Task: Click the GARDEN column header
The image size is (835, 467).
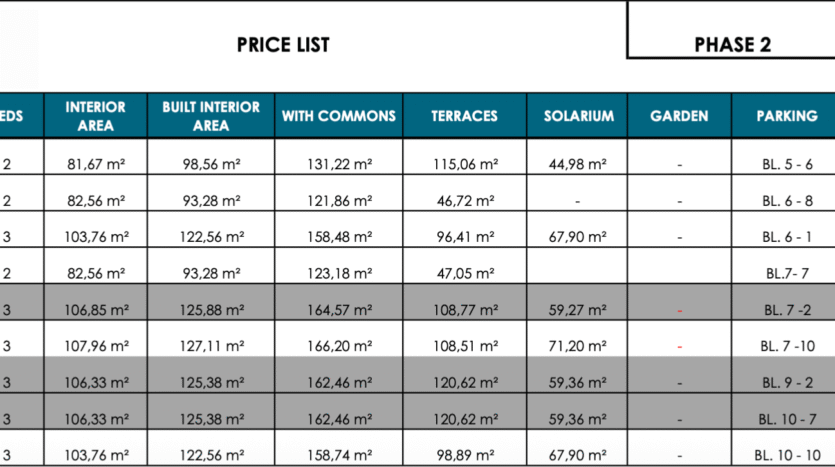Action: tap(680, 116)
